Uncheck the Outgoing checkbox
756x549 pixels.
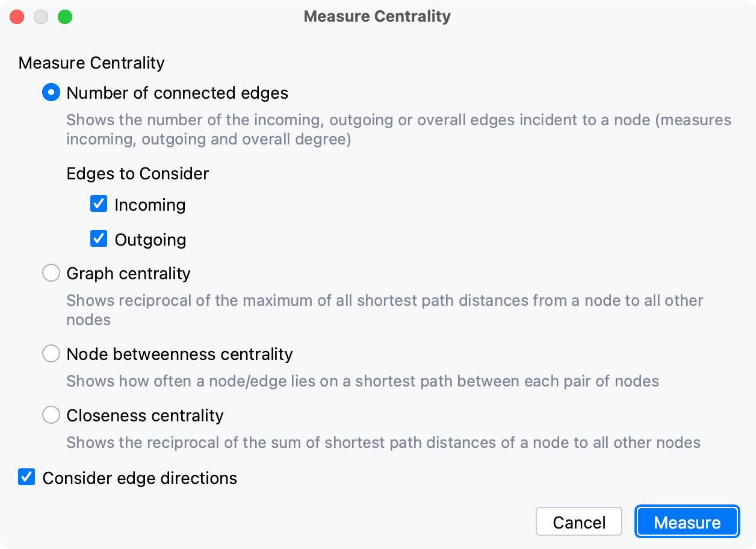tap(98, 238)
